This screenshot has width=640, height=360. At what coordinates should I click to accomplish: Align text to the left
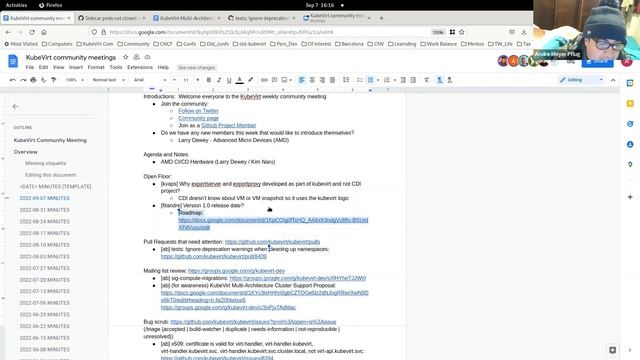pyautogui.click(x=302, y=80)
